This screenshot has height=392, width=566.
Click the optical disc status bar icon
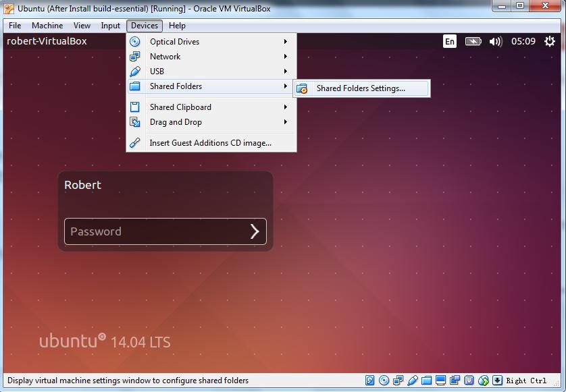tap(384, 381)
